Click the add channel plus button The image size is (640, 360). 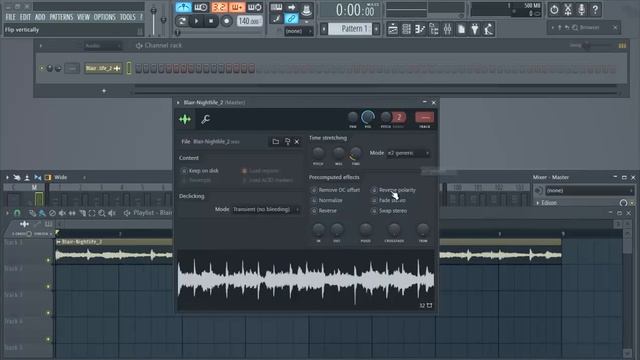(104, 91)
